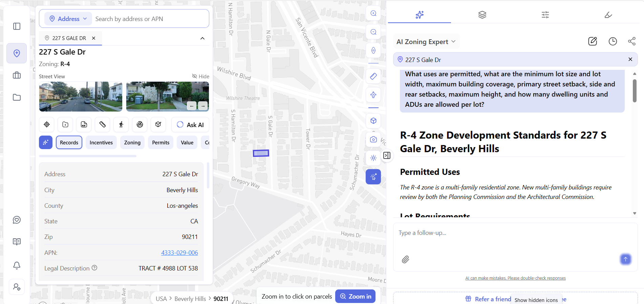This screenshot has height=304, width=644.
Task: Click the add to folder icon in parcel toolbar
Action: click(x=65, y=125)
